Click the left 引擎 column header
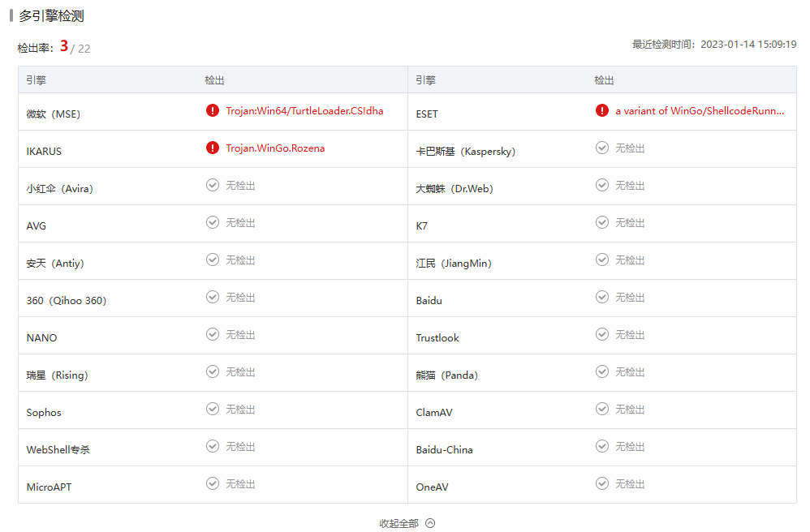This screenshot has width=810, height=532. 37,80
